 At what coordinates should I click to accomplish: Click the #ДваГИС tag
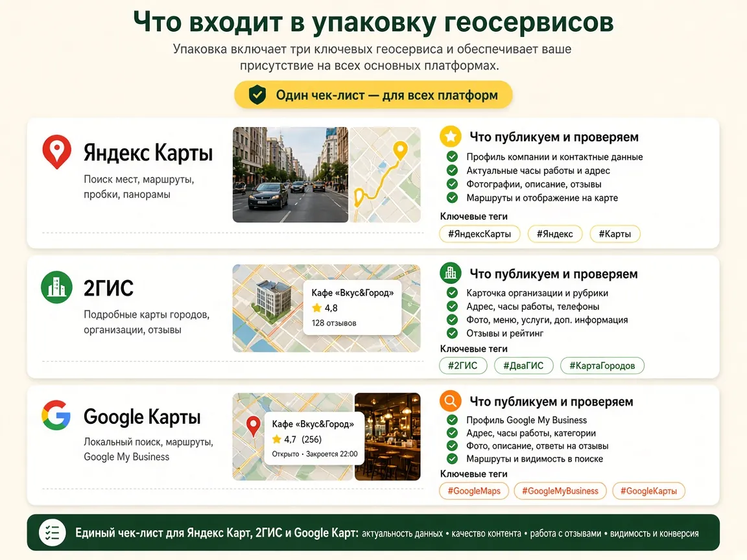(523, 366)
